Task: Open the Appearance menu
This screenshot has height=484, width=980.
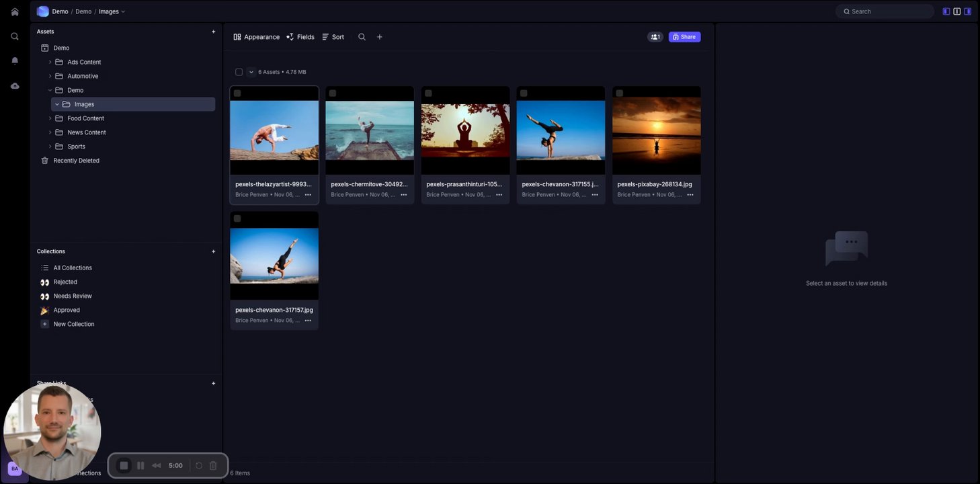Action: tap(256, 37)
